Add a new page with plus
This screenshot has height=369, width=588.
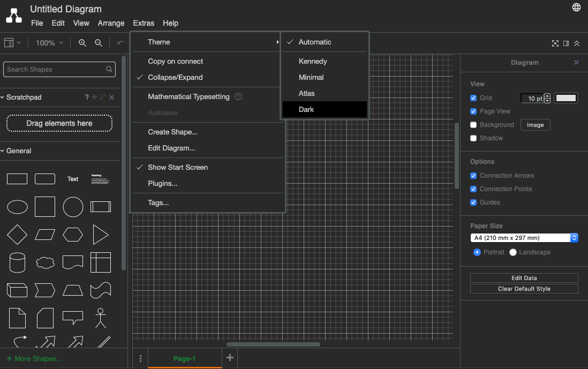click(x=230, y=358)
